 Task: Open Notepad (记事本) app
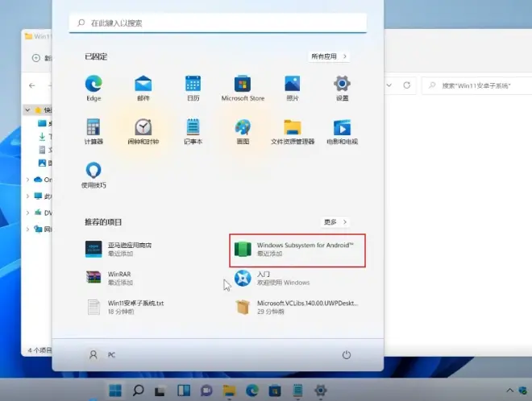click(x=193, y=131)
